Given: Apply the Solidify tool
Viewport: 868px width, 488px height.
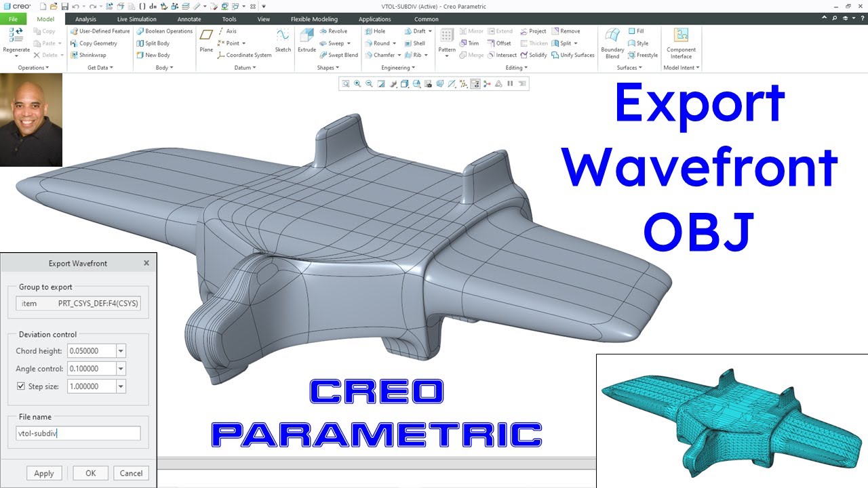Looking at the screenshot, I should point(534,55).
